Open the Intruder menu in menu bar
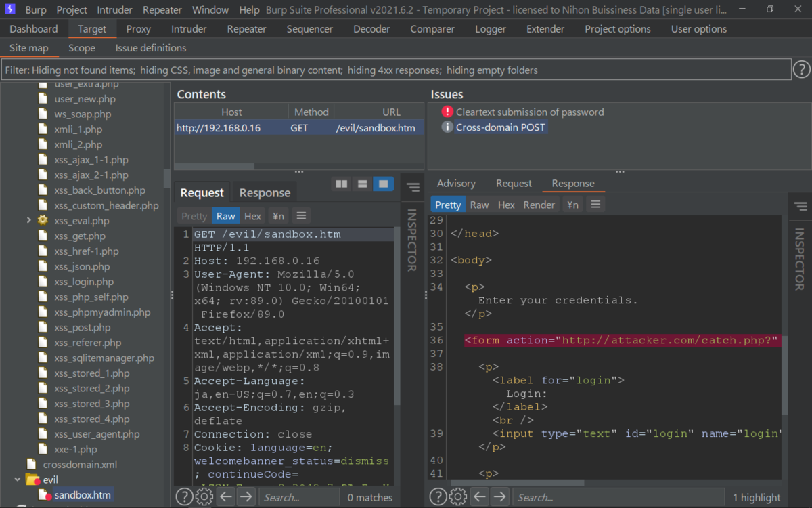This screenshot has height=508, width=812. pyautogui.click(x=115, y=9)
